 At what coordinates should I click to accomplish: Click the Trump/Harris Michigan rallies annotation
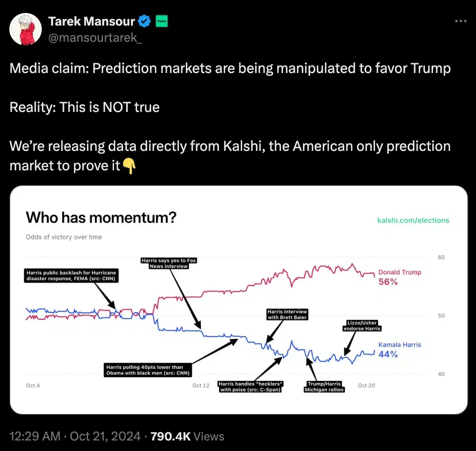tap(324, 387)
